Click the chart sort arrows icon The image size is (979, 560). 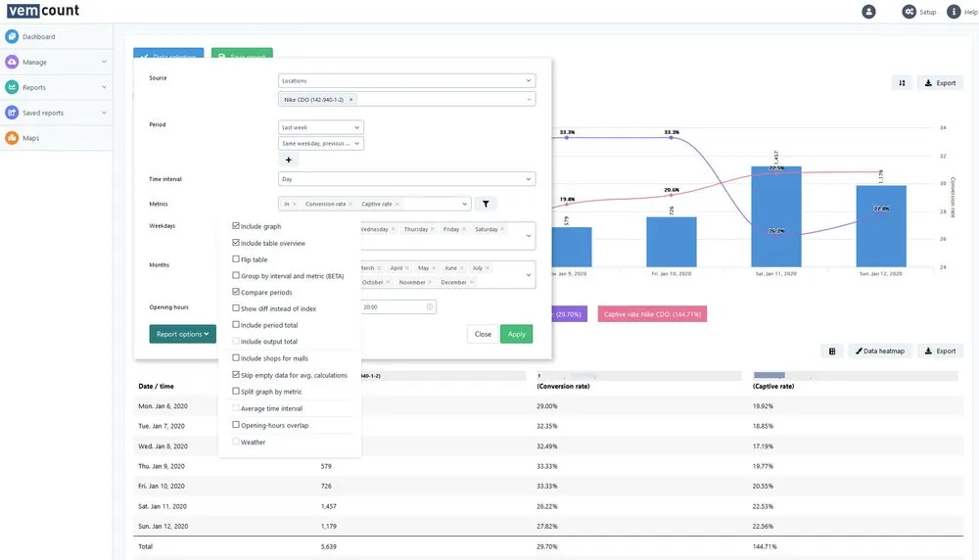(902, 83)
